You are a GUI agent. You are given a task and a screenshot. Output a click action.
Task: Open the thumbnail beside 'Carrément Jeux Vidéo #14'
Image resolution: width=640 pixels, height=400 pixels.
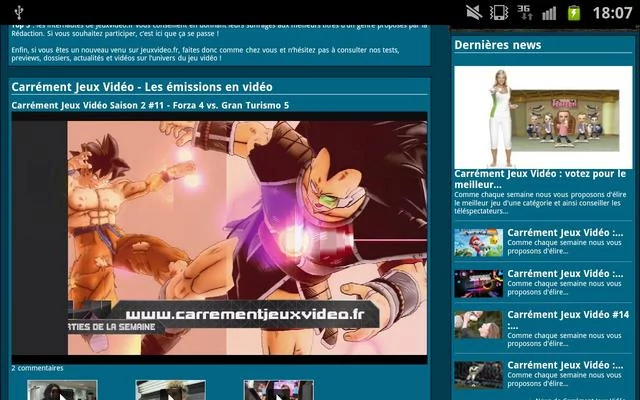point(478,324)
